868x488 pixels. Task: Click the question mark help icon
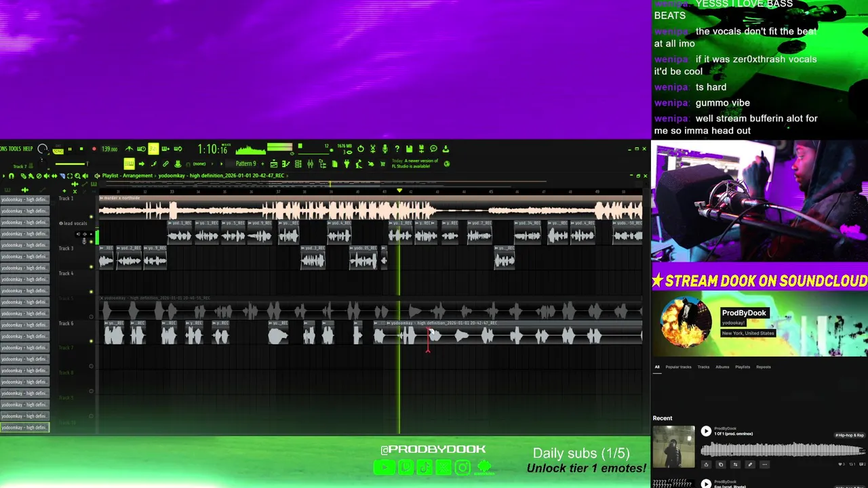pos(397,148)
